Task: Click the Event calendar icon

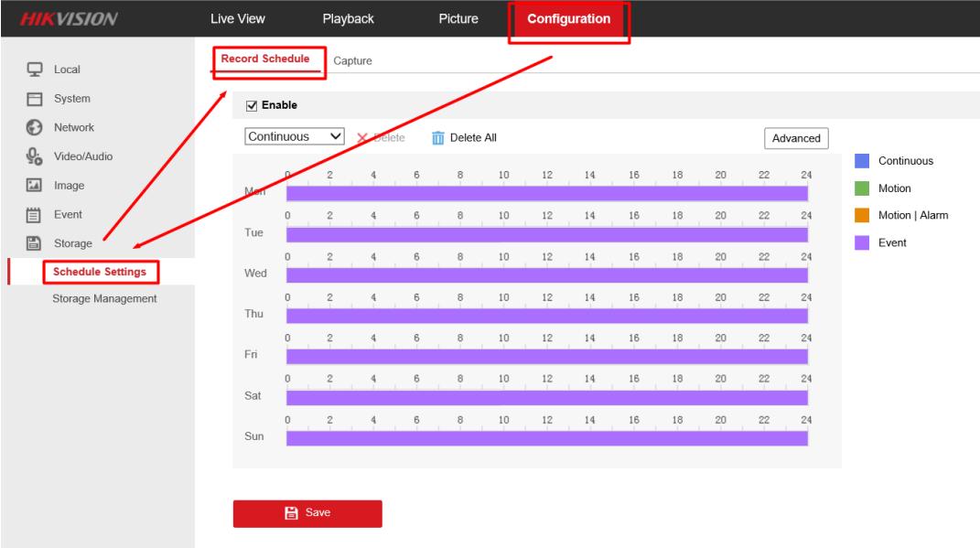Action: pyautogui.click(x=34, y=215)
